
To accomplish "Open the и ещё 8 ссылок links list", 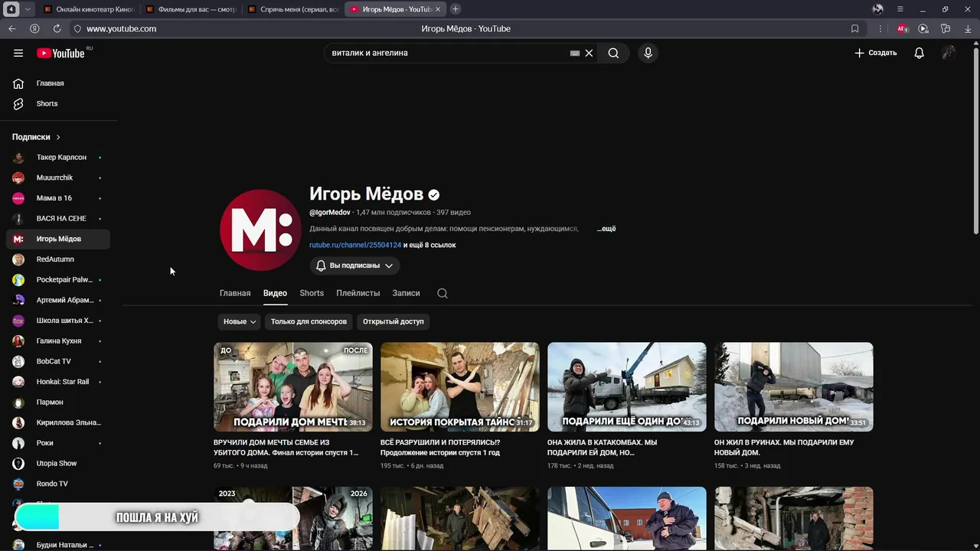I will [x=430, y=245].
